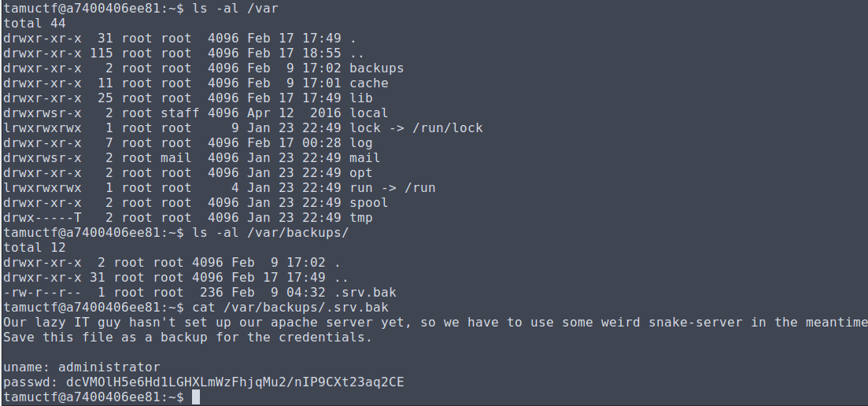Click the 'opt' directory name
Screen dimensions: 868x406
(361, 172)
